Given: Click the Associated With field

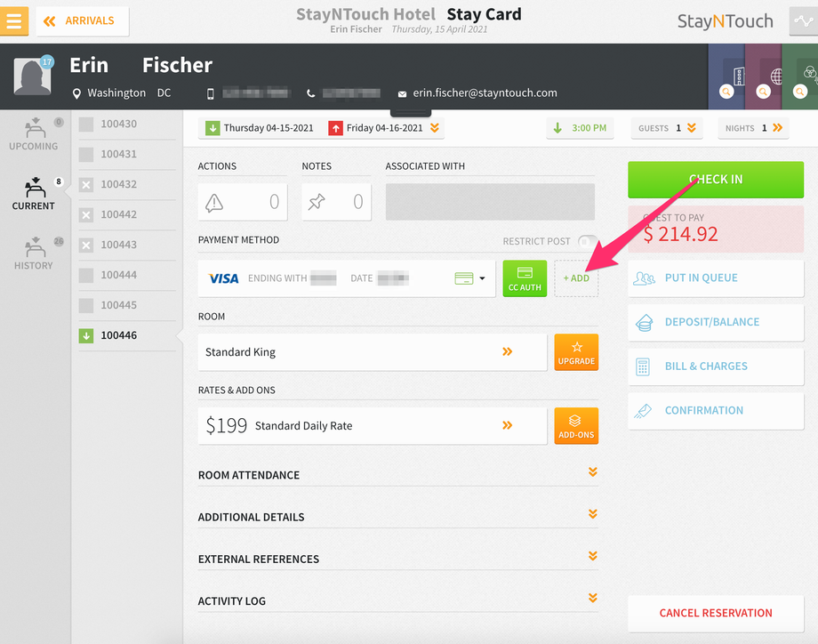Looking at the screenshot, I should [490, 201].
